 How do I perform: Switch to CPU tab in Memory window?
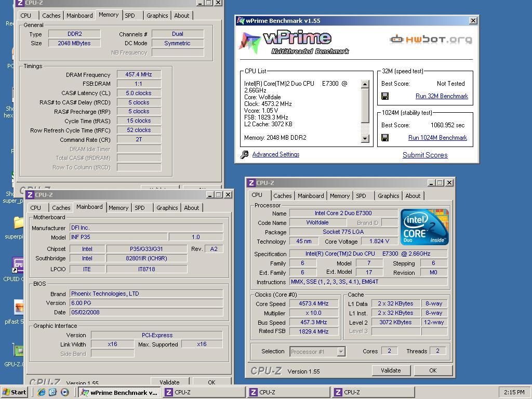tap(26, 16)
